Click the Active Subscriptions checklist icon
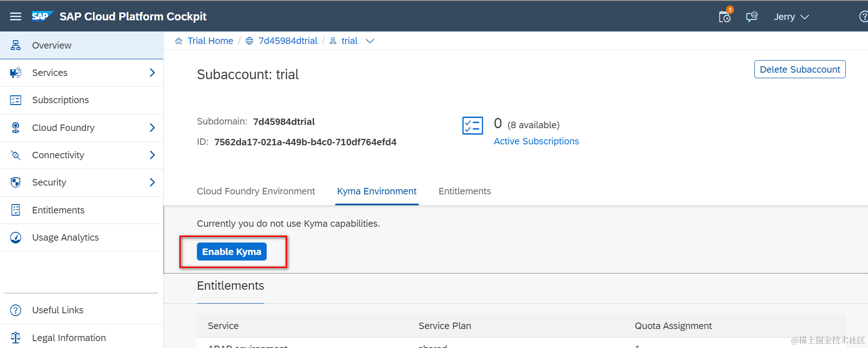Screen dimensions: 868x348 (x=472, y=125)
